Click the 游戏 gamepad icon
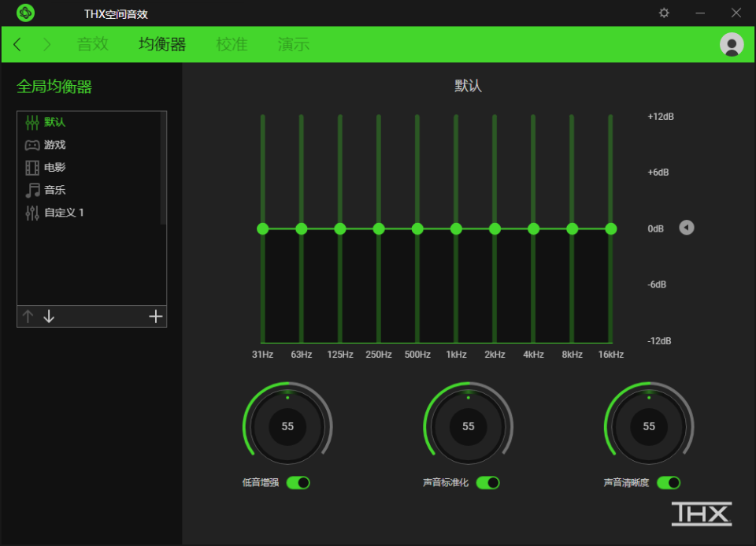Viewport: 756px width, 546px height. click(32, 145)
